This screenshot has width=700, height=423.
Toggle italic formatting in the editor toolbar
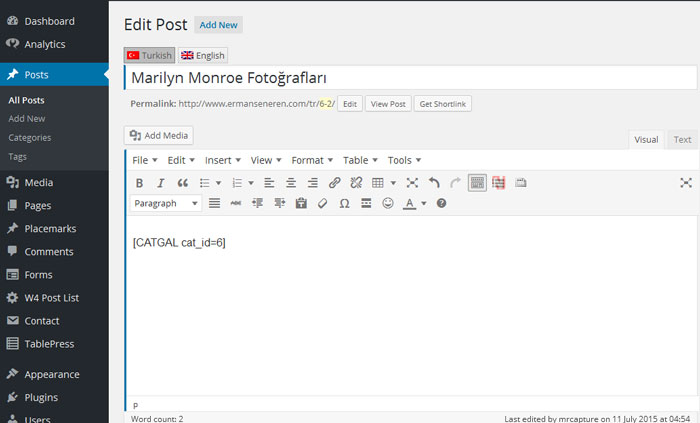[161, 183]
